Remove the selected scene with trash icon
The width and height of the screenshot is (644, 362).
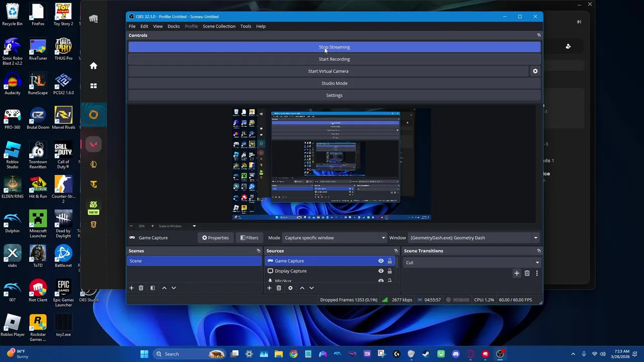click(x=141, y=288)
